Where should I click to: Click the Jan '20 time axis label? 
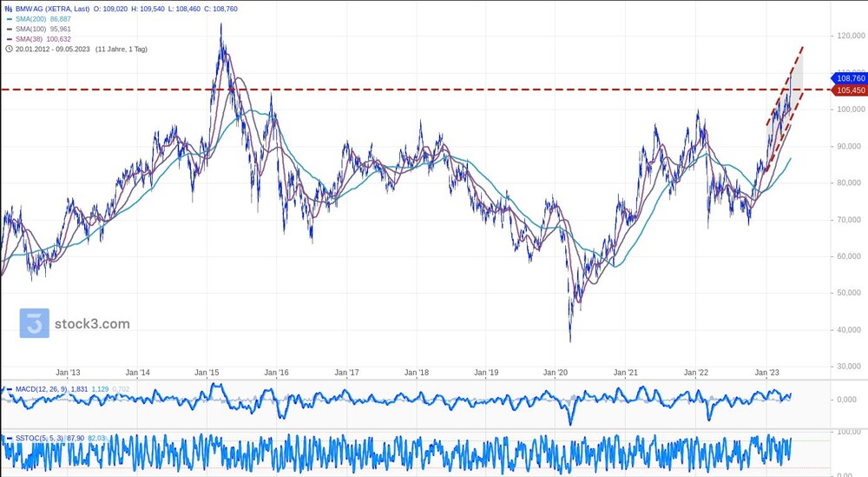click(556, 372)
